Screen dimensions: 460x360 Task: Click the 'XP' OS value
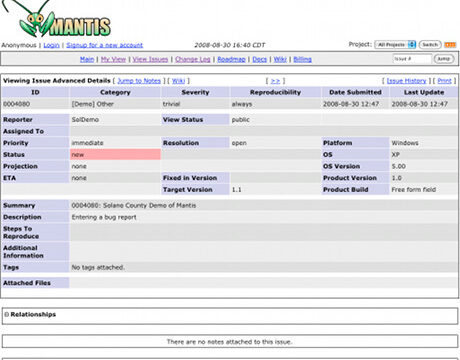coord(395,155)
